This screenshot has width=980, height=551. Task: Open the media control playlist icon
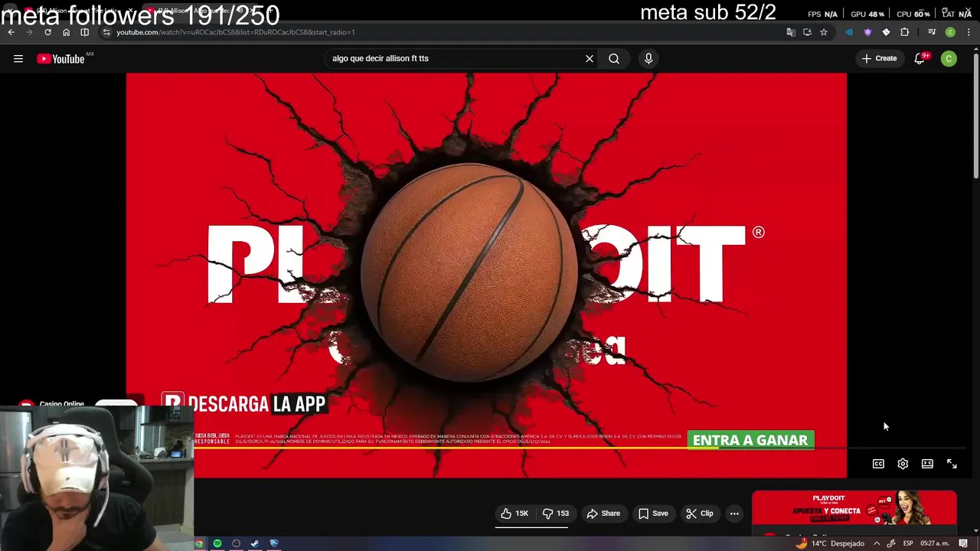(x=932, y=32)
